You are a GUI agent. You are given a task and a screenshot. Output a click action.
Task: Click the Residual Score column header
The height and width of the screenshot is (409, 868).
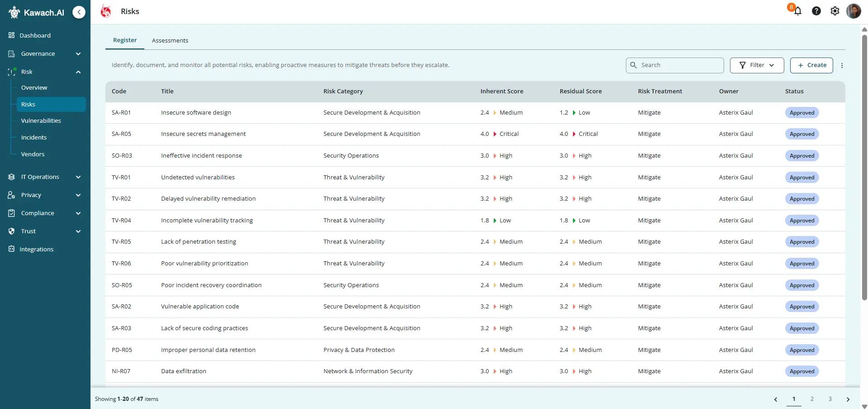[x=581, y=91]
